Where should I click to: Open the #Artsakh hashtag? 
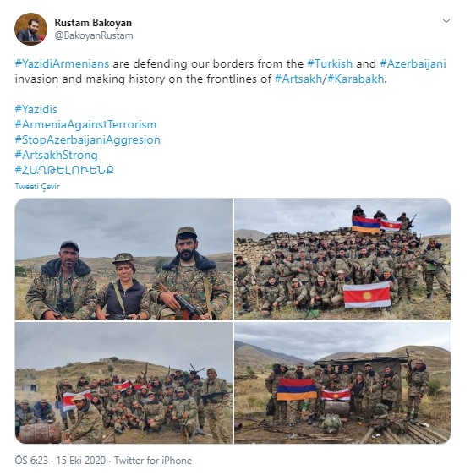[x=298, y=79]
